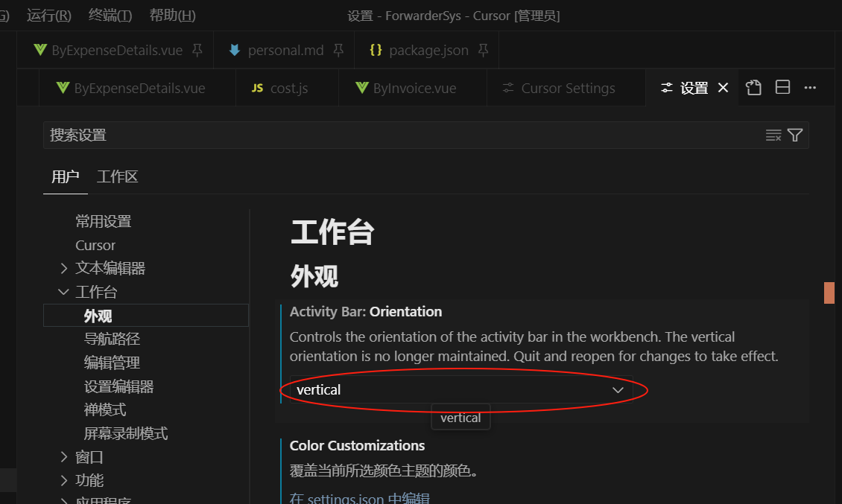Click pin icon on pinned ByExpenseDetails.vue tab
842x504 pixels.
point(197,51)
